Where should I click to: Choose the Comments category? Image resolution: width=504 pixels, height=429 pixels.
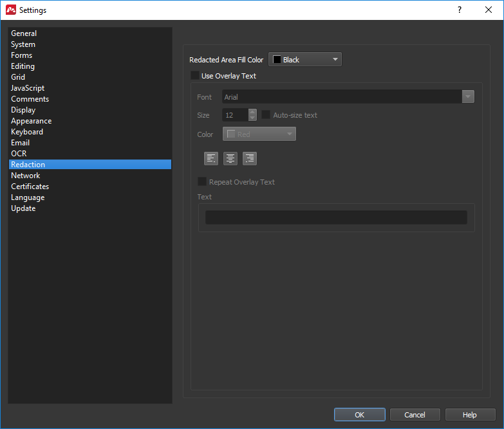90,99
